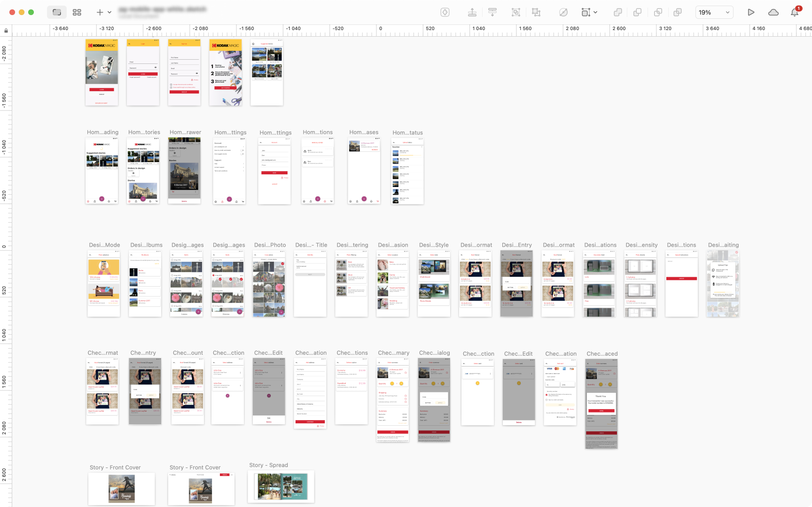This screenshot has width=812, height=507.
Task: Apply the Difference boolean operation
Action: (678, 12)
